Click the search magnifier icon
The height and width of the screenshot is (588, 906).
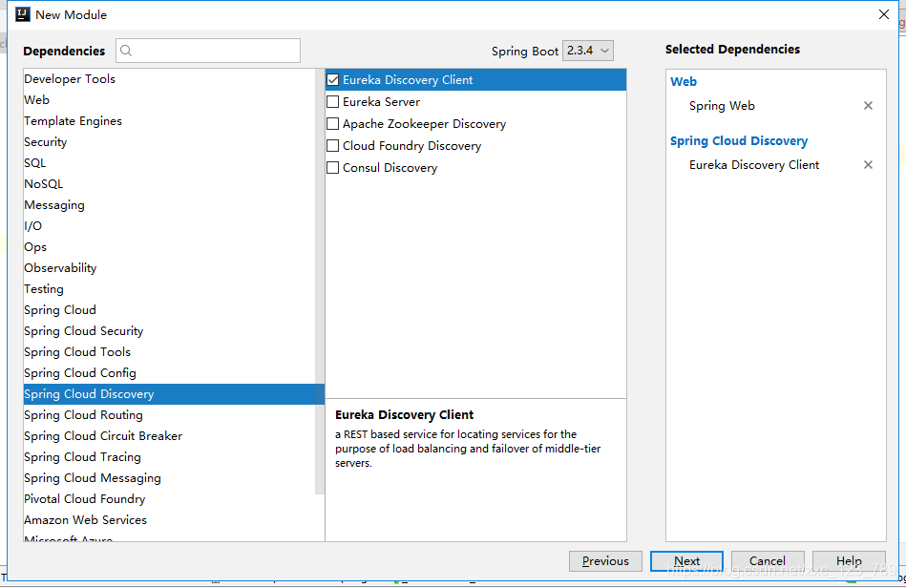point(126,51)
